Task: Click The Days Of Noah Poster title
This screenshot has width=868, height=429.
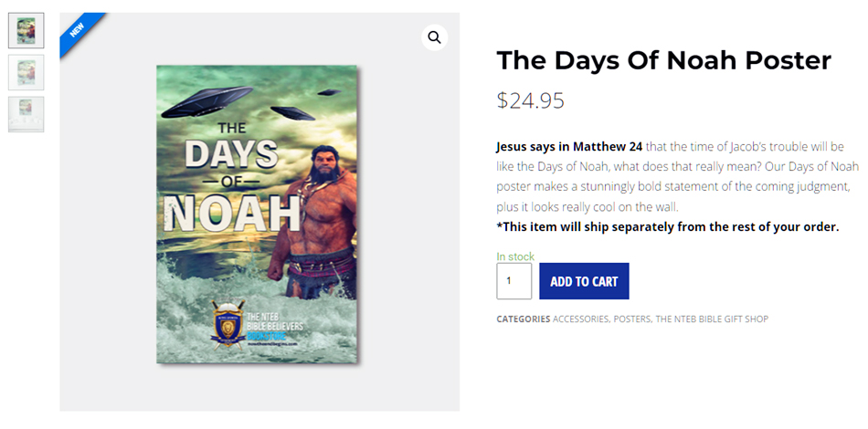Action: (663, 60)
